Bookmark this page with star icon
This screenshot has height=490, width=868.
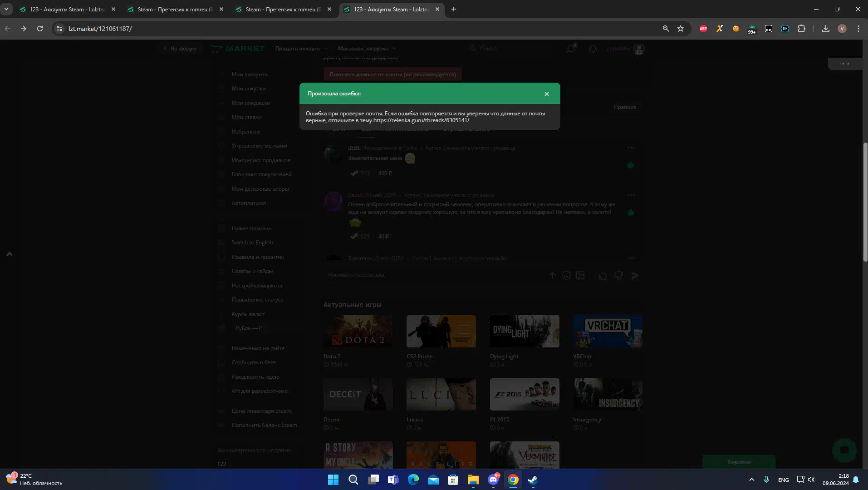tap(681, 29)
